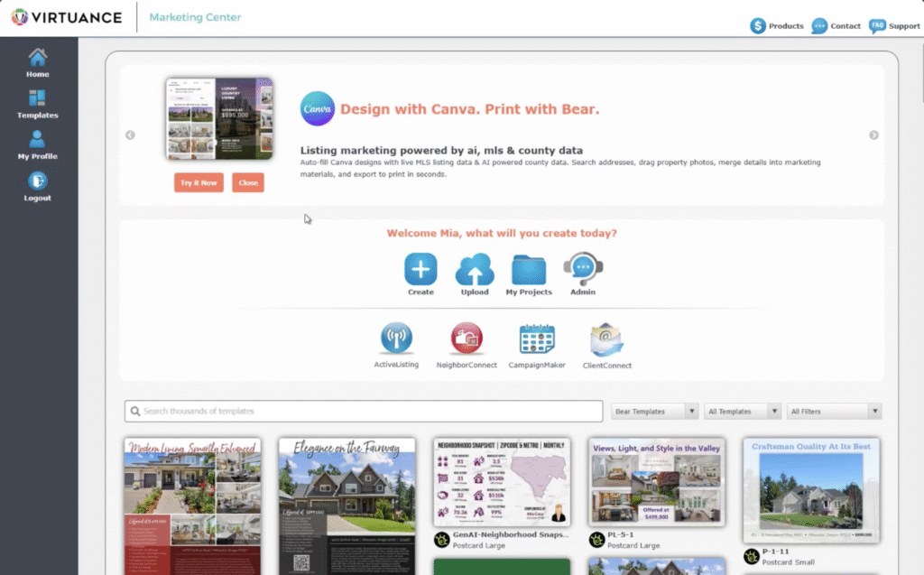The height and width of the screenshot is (575, 924).
Task: Launch the ActiveListing tool
Action: click(396, 339)
